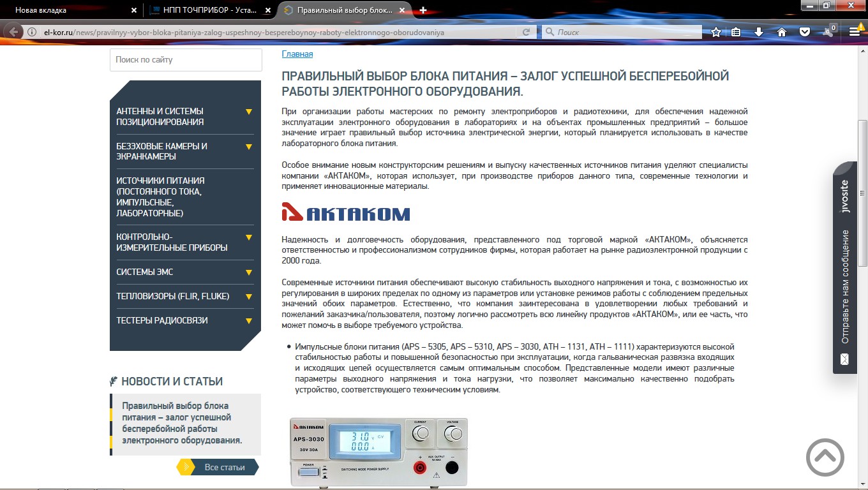Reload the current page
Screen dimensions: 868x490
(527, 32)
